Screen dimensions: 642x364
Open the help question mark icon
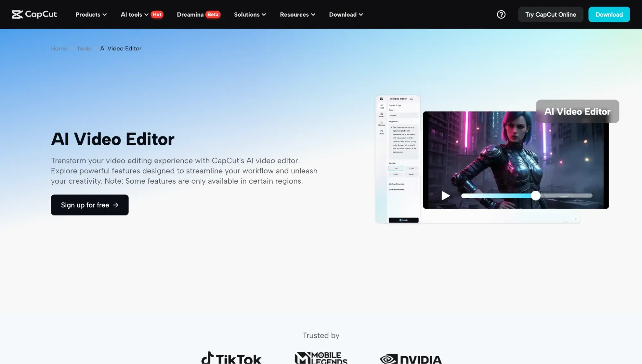501,14
